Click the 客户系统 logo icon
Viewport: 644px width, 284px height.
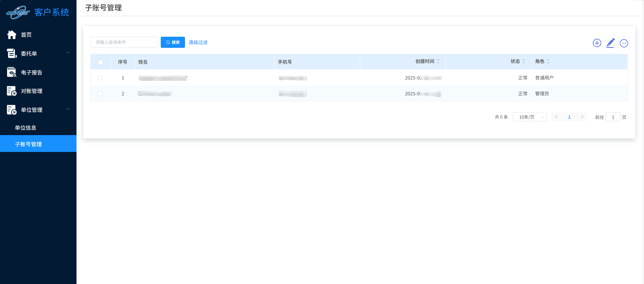click(18, 12)
